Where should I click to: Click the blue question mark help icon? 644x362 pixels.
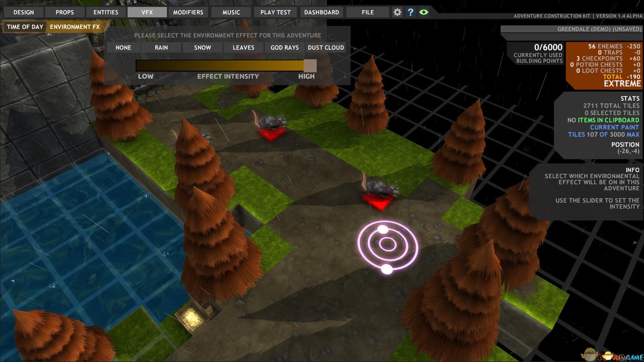(x=410, y=12)
